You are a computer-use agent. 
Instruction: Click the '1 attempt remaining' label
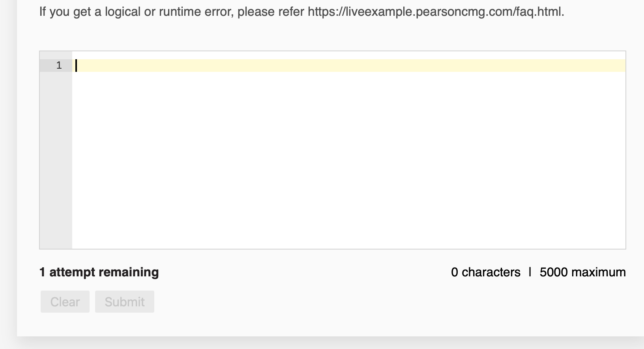pyautogui.click(x=99, y=272)
